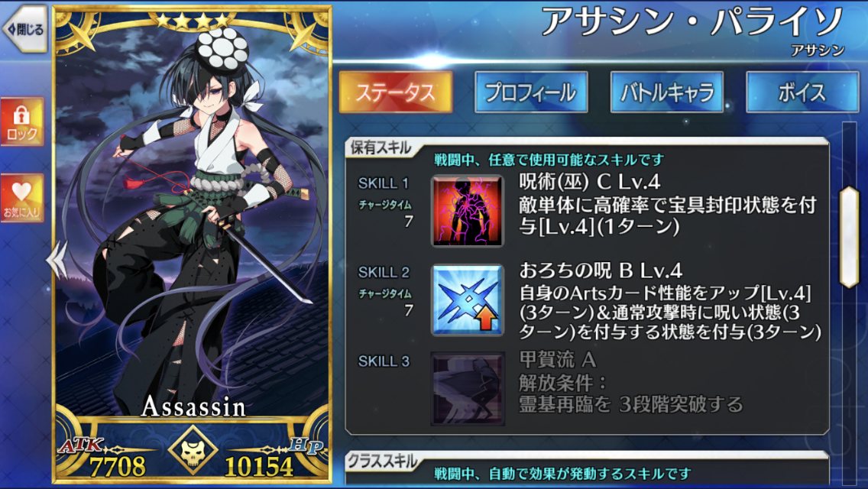This screenshot has width=868, height=489.
Task: Tap the HP 10154 value
Action: pos(258,466)
